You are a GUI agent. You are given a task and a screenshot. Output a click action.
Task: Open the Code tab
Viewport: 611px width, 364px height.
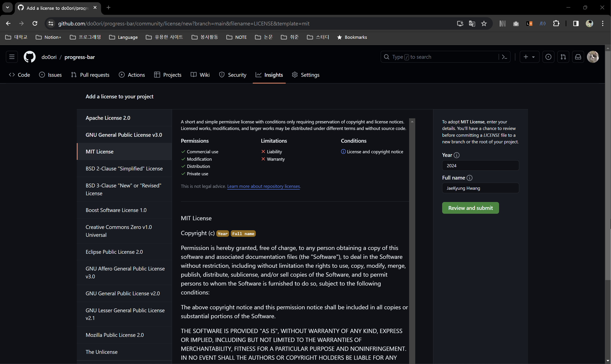[20, 75]
